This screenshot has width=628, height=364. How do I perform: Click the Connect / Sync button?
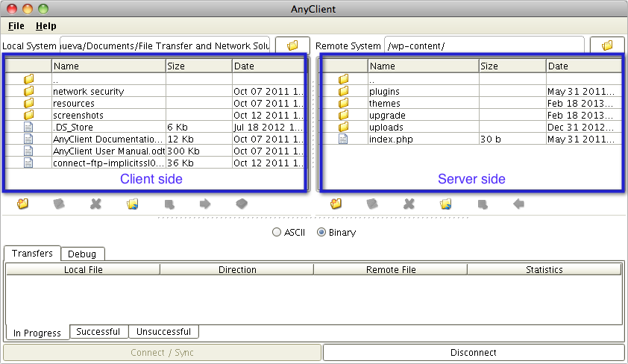[x=162, y=352]
